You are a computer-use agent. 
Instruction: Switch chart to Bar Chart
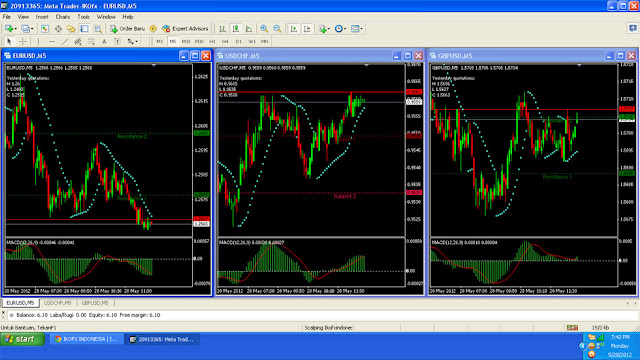(x=222, y=29)
